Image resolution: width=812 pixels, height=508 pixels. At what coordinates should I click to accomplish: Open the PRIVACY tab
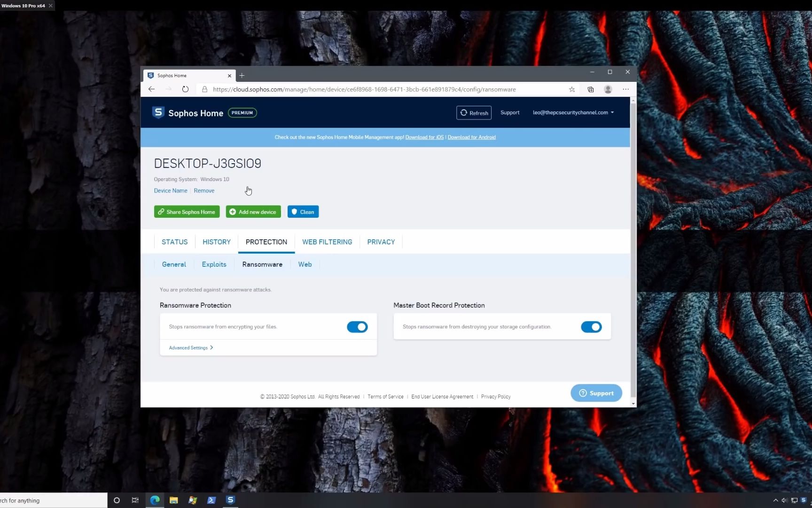(381, 242)
